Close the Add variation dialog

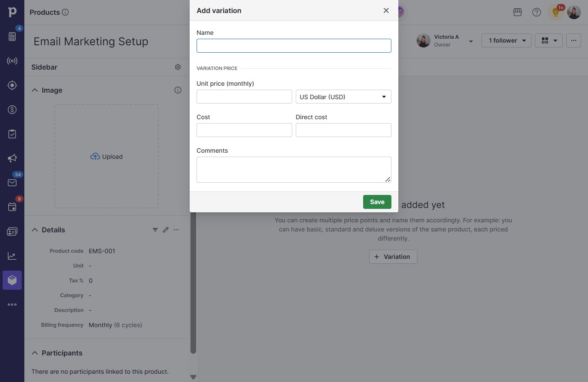click(386, 10)
